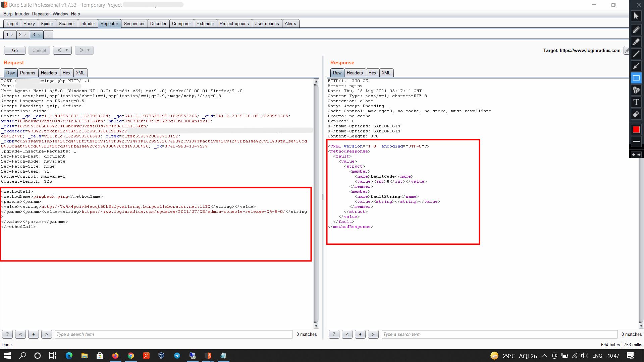
Task: Focus the request search term field
Action: tap(174, 334)
